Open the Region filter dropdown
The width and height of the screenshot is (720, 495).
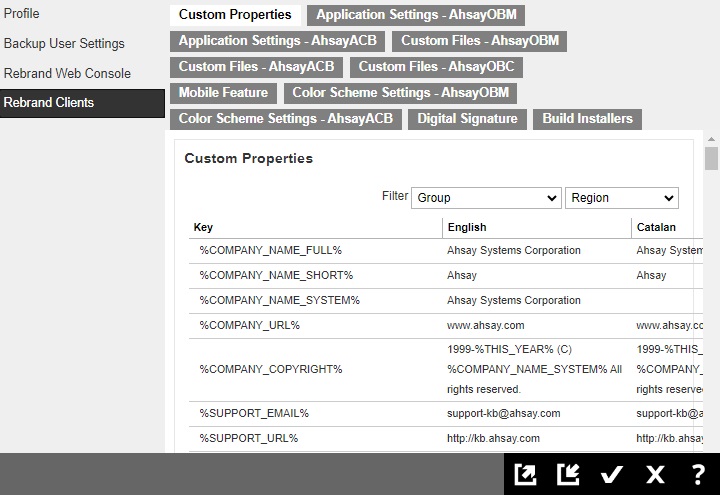tap(621, 198)
